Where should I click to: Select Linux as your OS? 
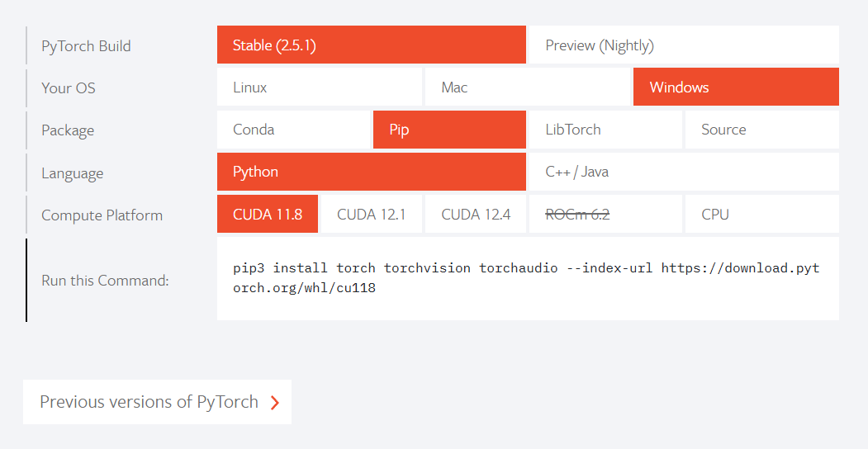click(x=319, y=87)
